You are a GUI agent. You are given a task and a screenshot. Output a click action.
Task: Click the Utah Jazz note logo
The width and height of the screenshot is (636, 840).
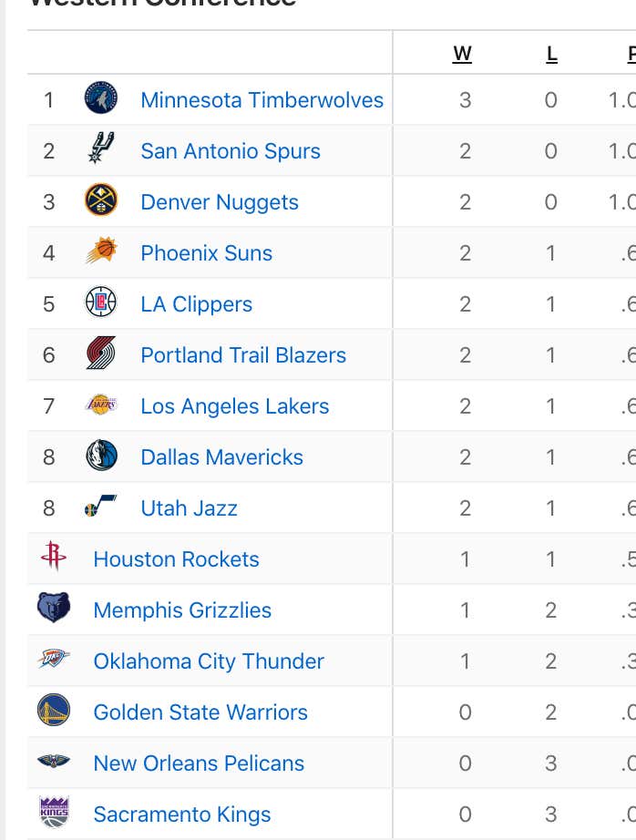pos(101,506)
